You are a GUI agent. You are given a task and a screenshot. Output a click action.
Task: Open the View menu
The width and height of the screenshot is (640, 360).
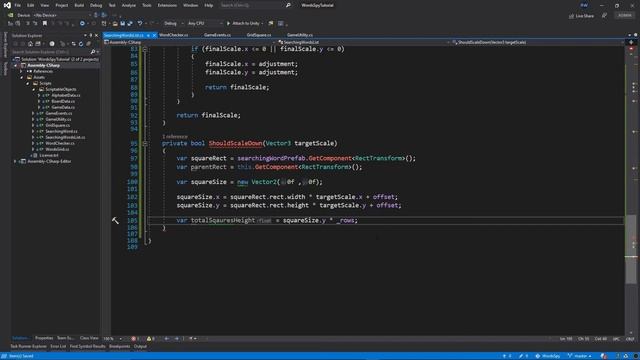[x=44, y=5]
